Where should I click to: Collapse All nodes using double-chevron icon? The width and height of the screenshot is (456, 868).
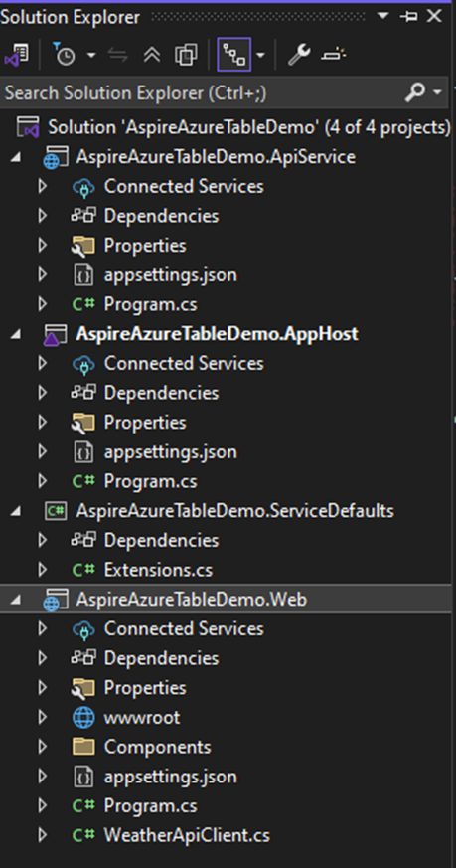[x=152, y=55]
